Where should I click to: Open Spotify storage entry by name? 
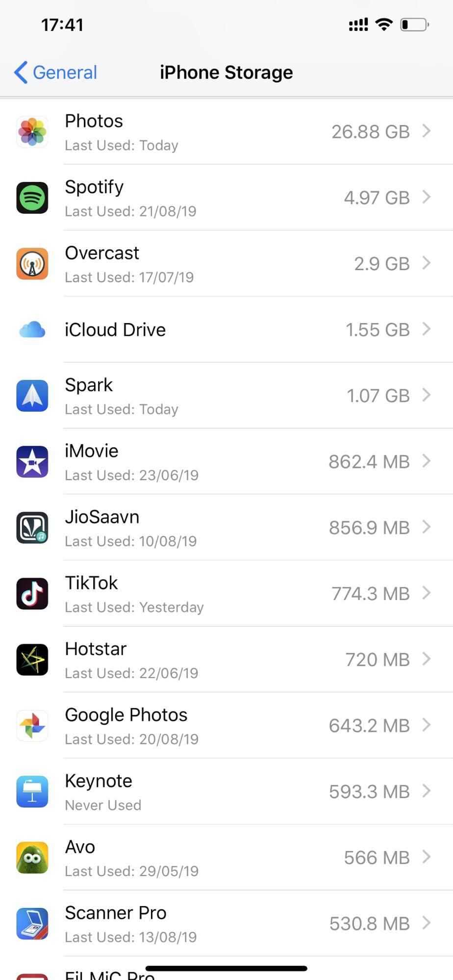click(x=94, y=187)
